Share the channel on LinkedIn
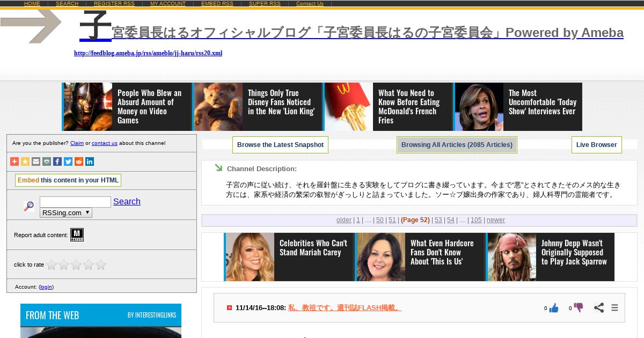This screenshot has height=338, width=644. (x=90, y=161)
